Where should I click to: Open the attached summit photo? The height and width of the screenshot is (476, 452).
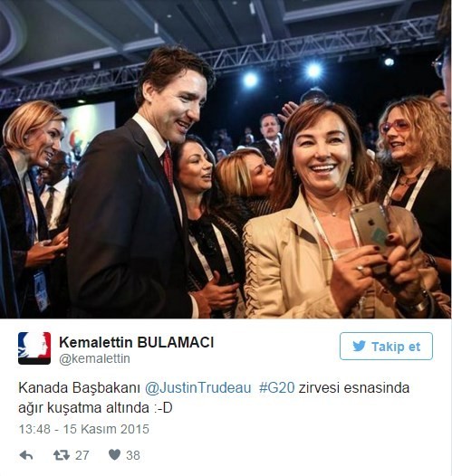[226, 159]
